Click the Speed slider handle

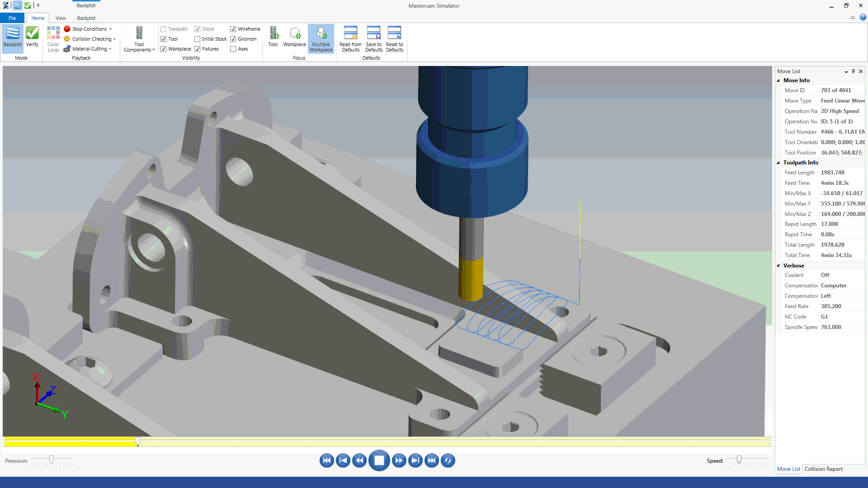pos(739,460)
